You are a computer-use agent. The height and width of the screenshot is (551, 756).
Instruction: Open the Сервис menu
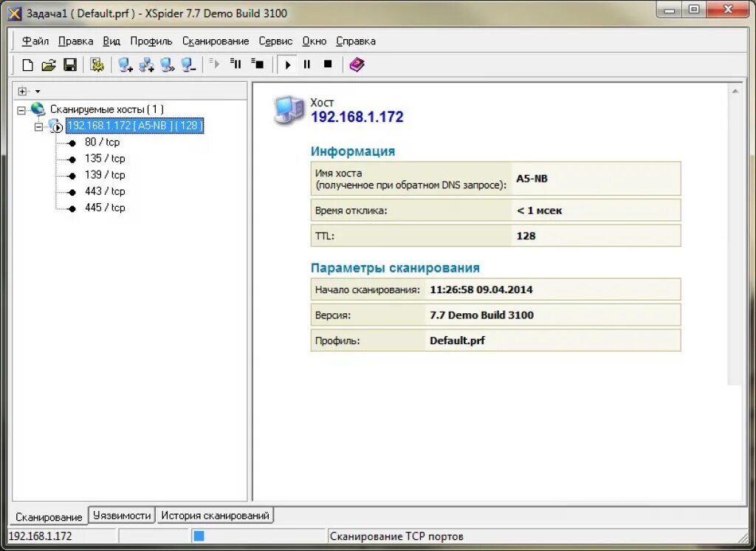point(275,41)
